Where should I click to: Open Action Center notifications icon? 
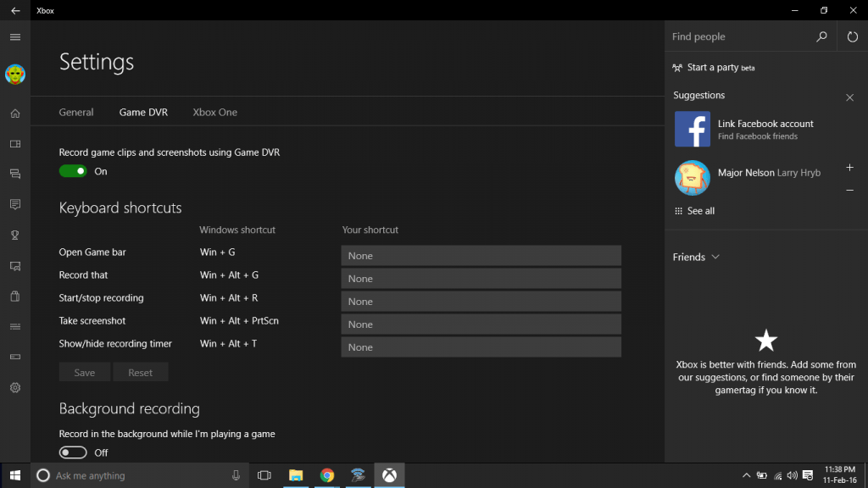click(x=808, y=475)
